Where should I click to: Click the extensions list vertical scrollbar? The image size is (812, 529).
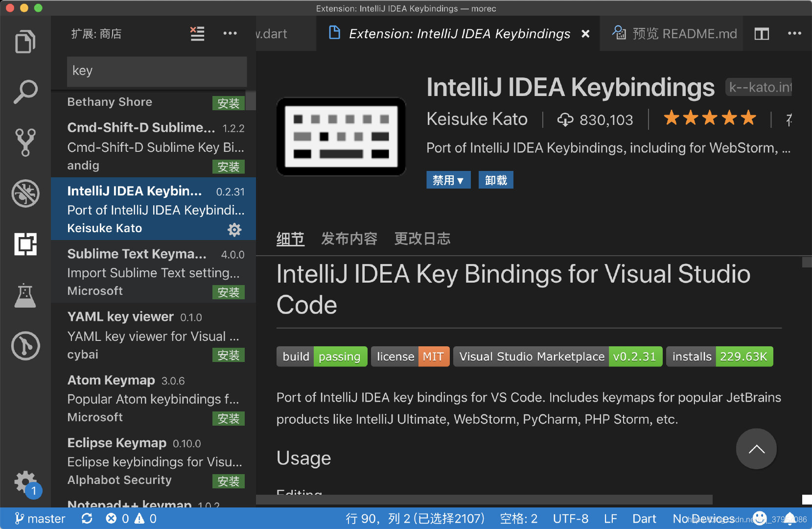pos(251,100)
